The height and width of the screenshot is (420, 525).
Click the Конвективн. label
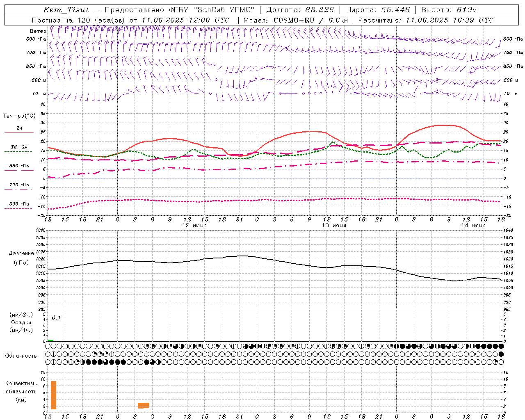pos(21,383)
